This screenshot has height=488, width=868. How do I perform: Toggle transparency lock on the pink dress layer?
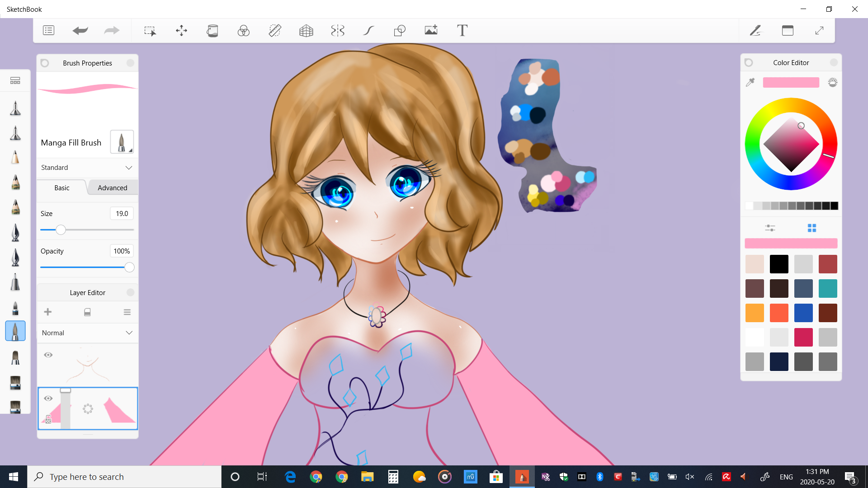[x=48, y=420]
